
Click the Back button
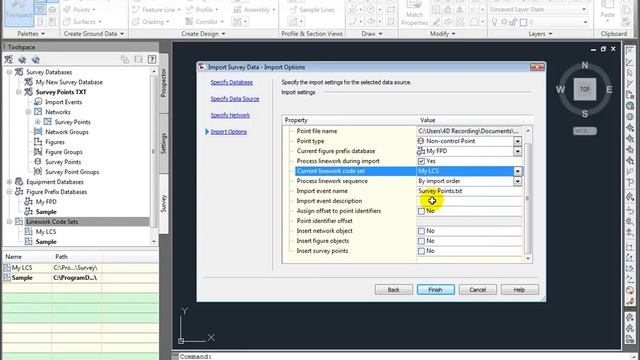pos(393,289)
